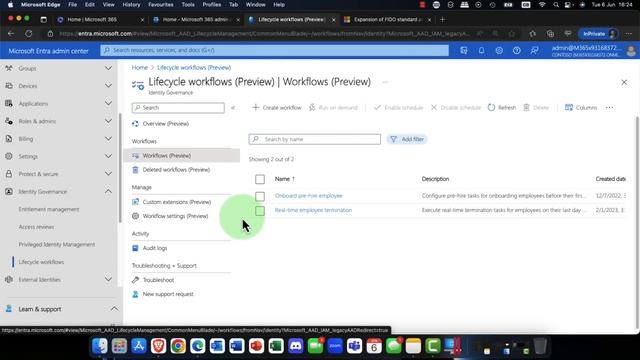Open Discord from the Dock

coord(296,346)
